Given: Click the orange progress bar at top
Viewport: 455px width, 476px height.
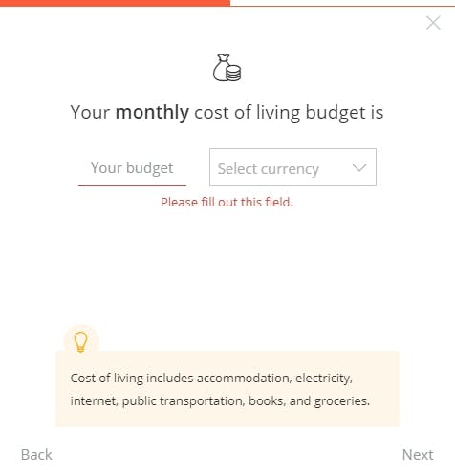Looking at the screenshot, I should pos(115,3).
